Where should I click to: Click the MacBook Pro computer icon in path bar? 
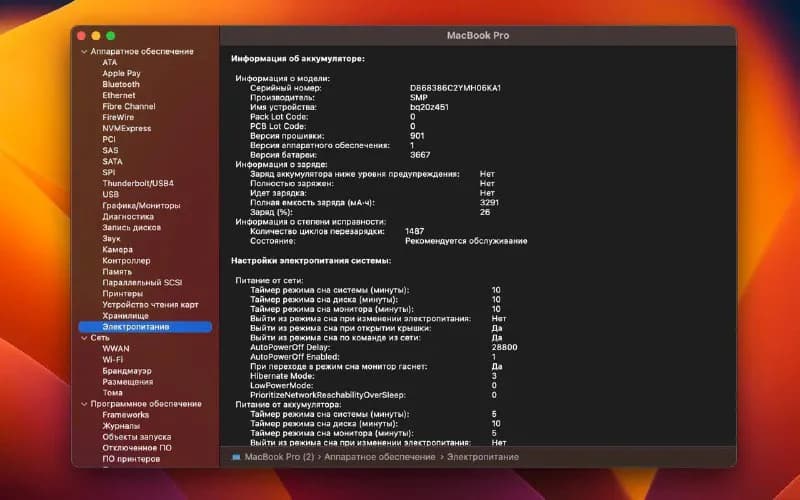click(x=236, y=457)
